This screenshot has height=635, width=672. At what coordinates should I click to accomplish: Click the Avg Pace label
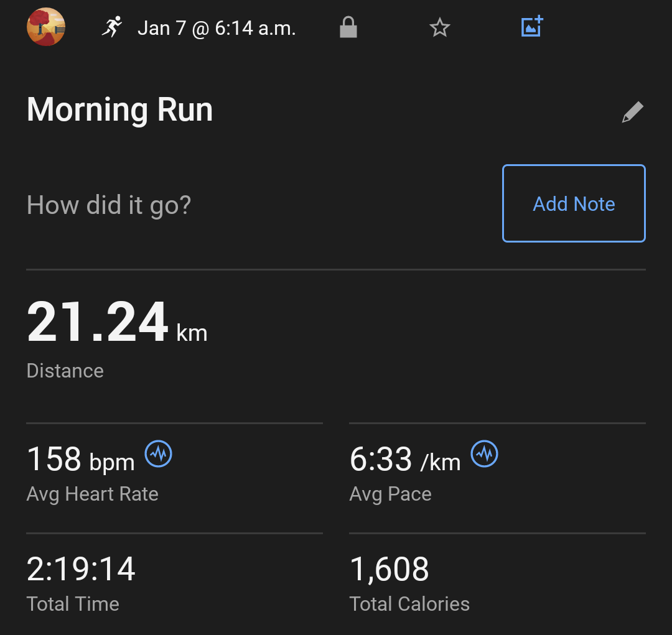point(390,494)
